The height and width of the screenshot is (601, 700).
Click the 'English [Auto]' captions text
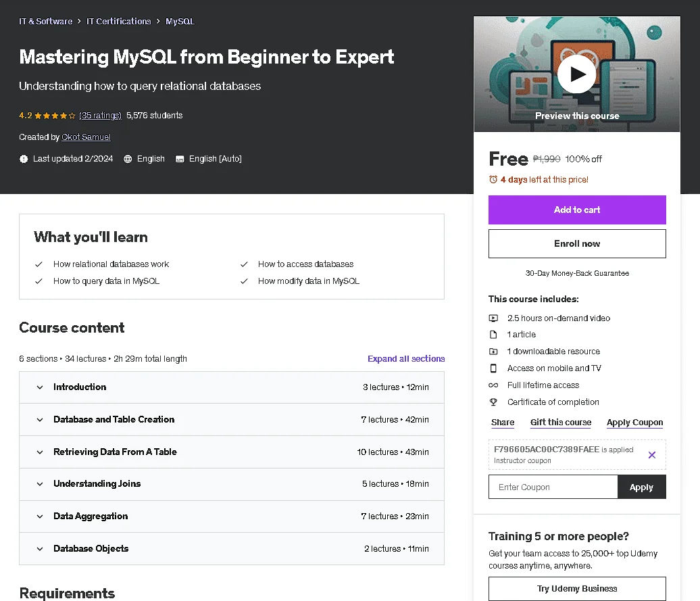pyautogui.click(x=215, y=159)
